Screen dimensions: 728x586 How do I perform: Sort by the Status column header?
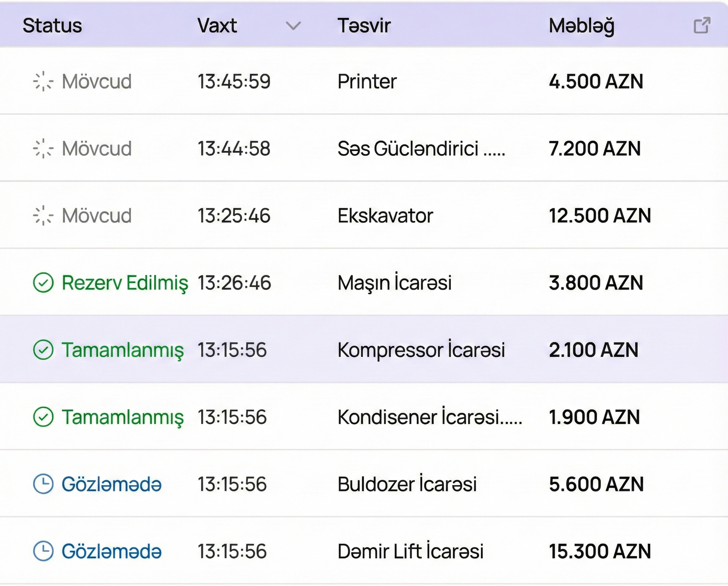coord(52,26)
